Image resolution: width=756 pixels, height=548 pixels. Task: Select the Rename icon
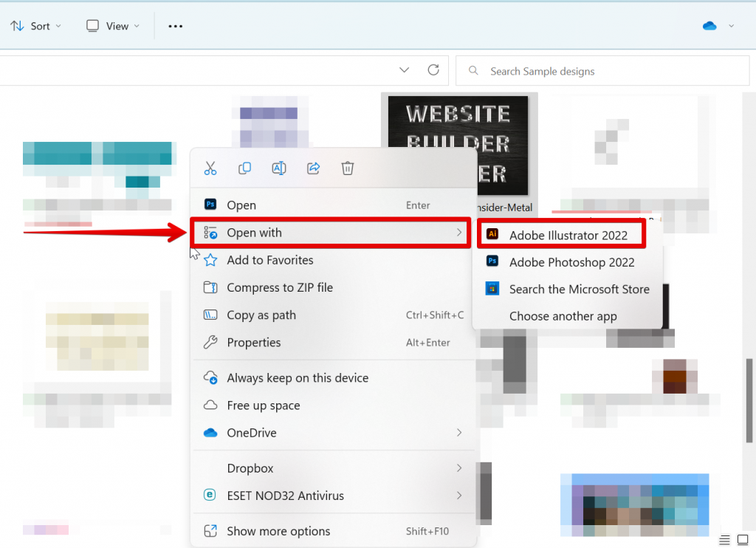278,168
